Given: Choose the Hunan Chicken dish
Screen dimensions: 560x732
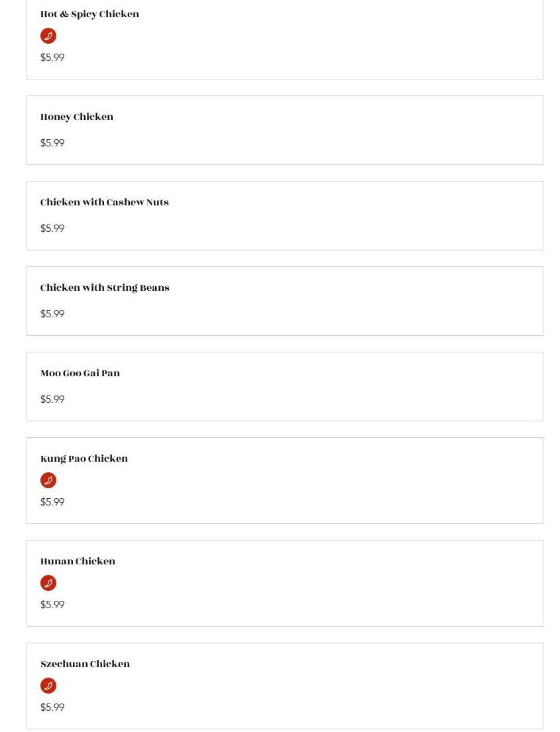Looking at the screenshot, I should click(78, 561).
